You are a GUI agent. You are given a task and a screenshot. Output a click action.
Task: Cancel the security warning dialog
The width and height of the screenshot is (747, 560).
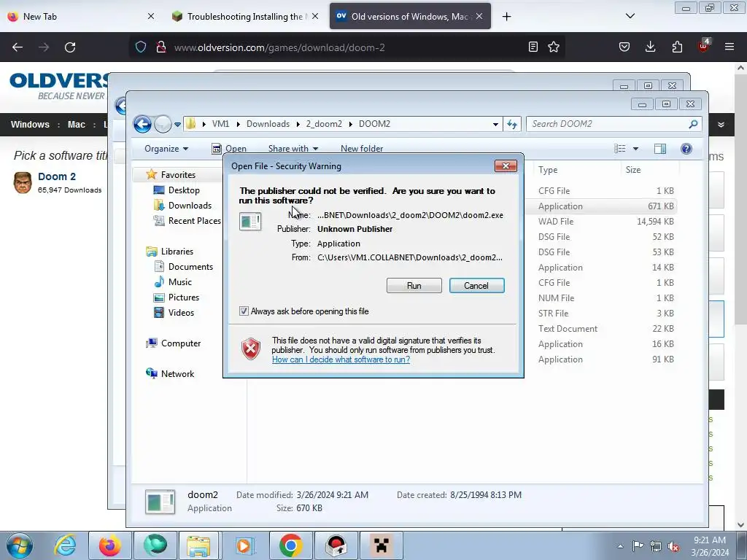[x=476, y=286]
